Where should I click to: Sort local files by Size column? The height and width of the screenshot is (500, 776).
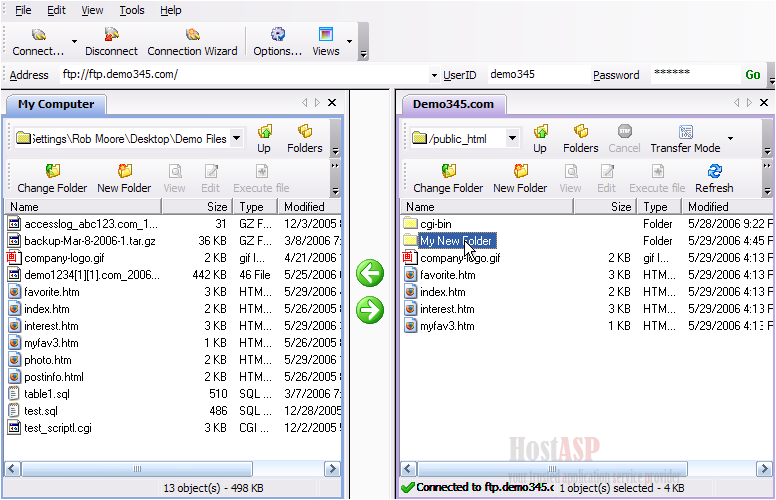click(197, 206)
